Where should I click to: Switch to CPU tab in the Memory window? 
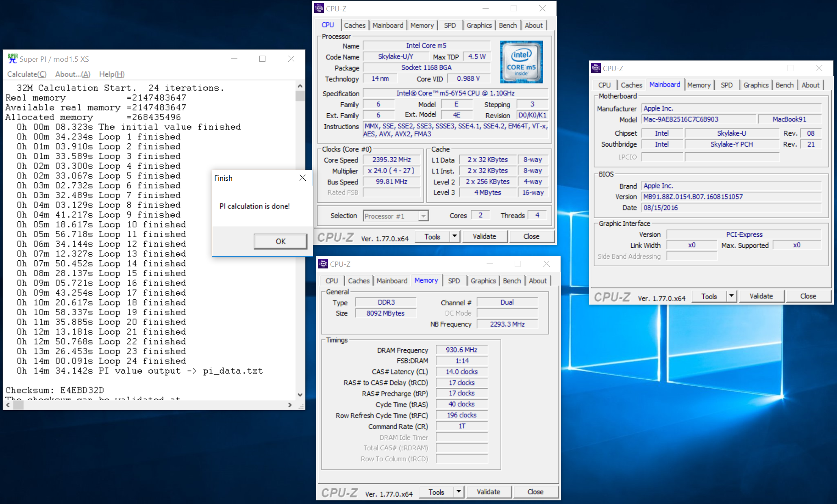pos(332,281)
